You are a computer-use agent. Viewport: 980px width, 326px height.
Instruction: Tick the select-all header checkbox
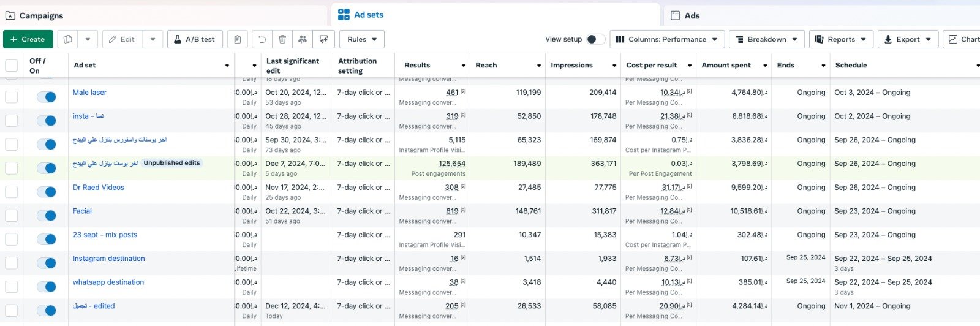coord(12,66)
